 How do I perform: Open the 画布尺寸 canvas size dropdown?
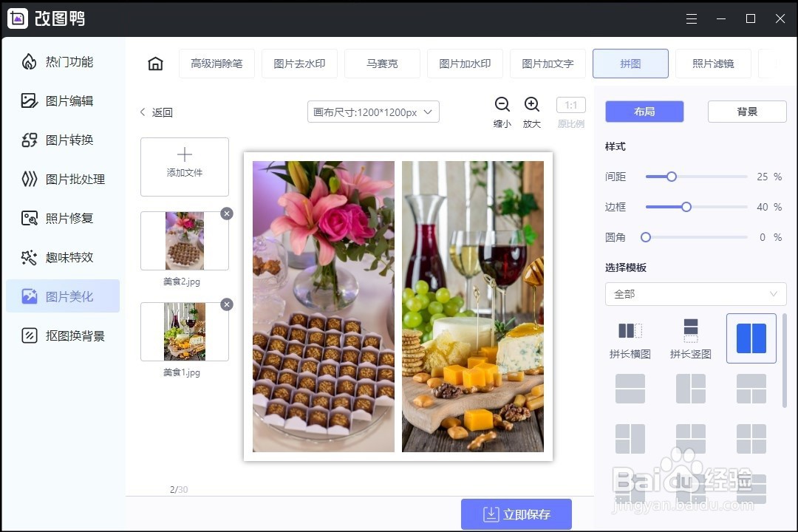click(372, 112)
